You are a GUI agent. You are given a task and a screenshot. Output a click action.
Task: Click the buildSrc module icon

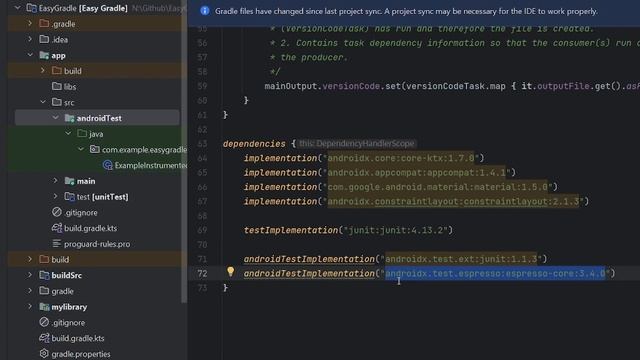pos(44,275)
